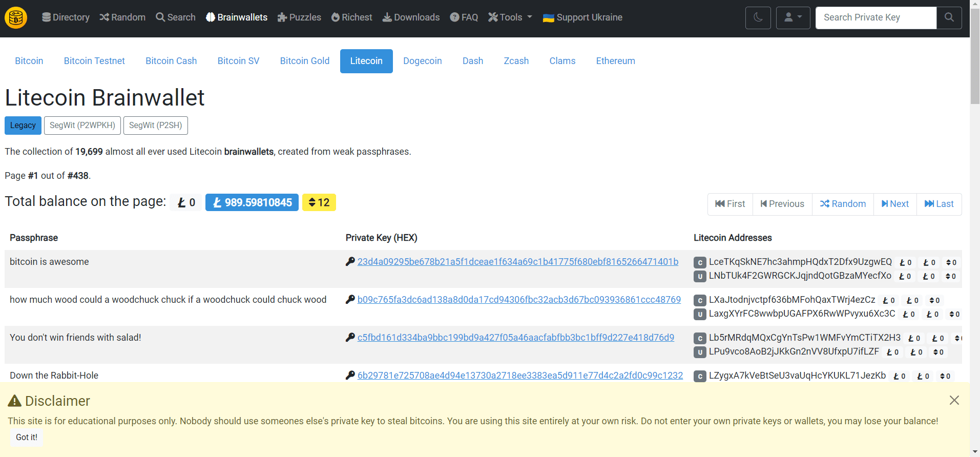Open the Dogecoin tab
Viewport: 980px width, 457px height.
pos(422,61)
